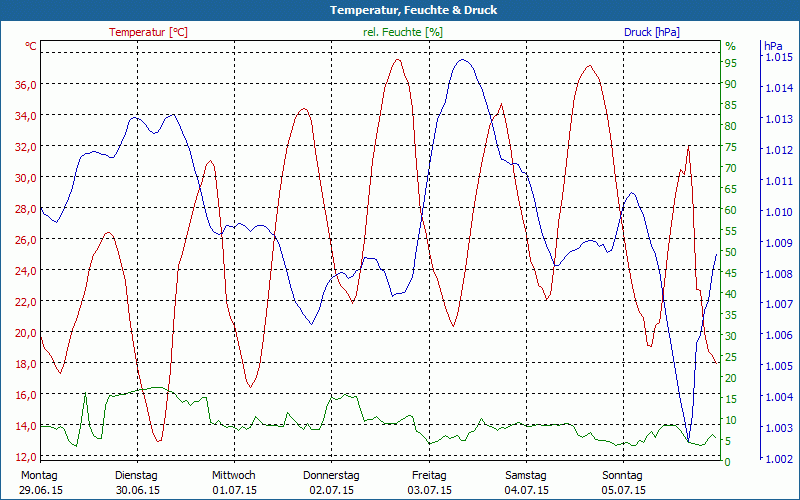Click the 95 tick on the humidity axis
Image resolution: width=800 pixels, height=500 pixels.
click(x=731, y=63)
